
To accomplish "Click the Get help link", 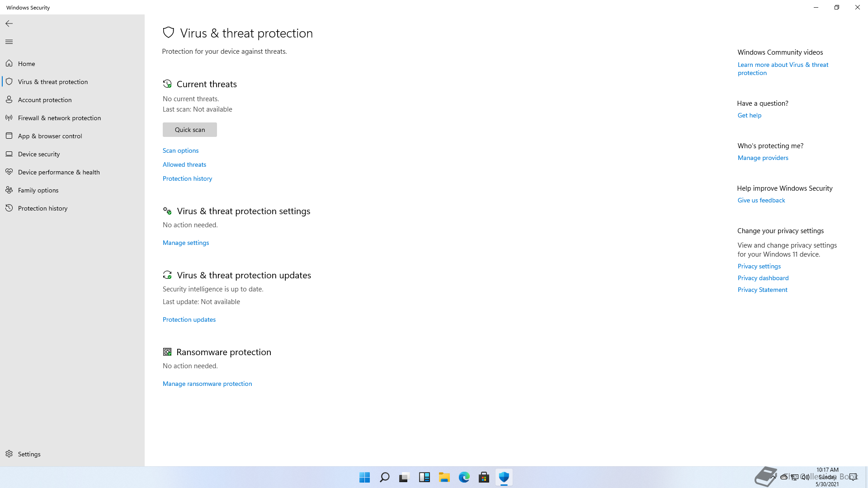I will pyautogui.click(x=750, y=115).
